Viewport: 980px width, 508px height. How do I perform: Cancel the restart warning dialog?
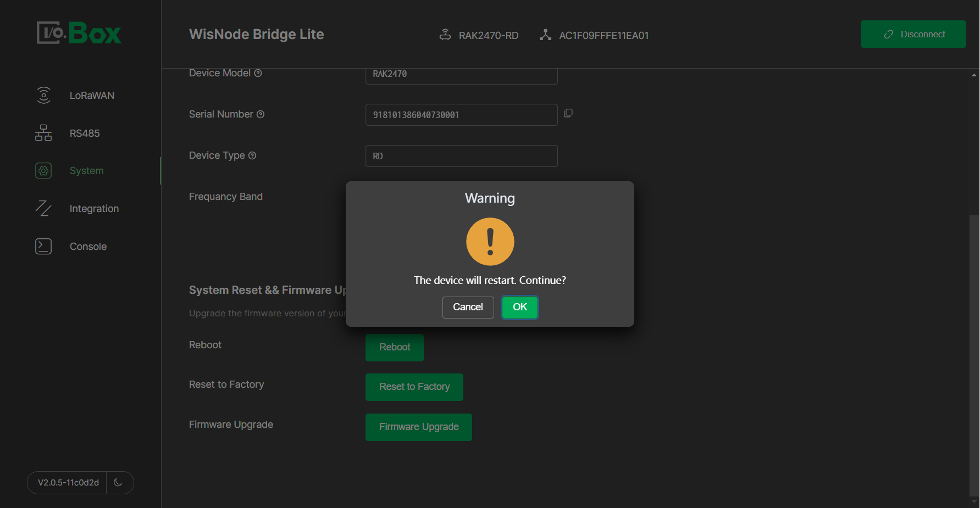click(468, 307)
